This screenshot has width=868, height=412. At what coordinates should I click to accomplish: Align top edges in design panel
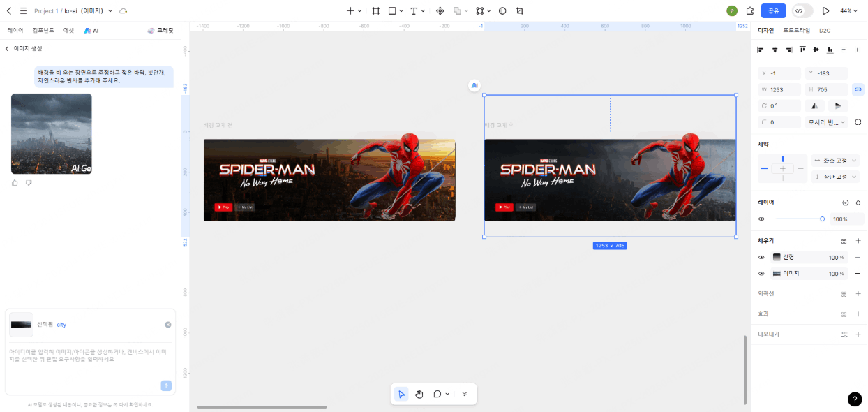coord(802,50)
